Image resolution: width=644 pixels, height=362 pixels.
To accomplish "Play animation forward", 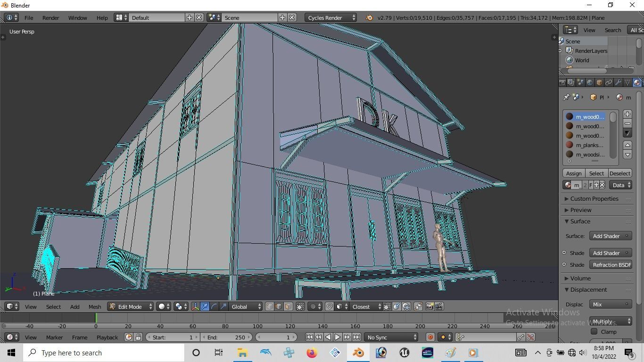I will click(x=338, y=337).
